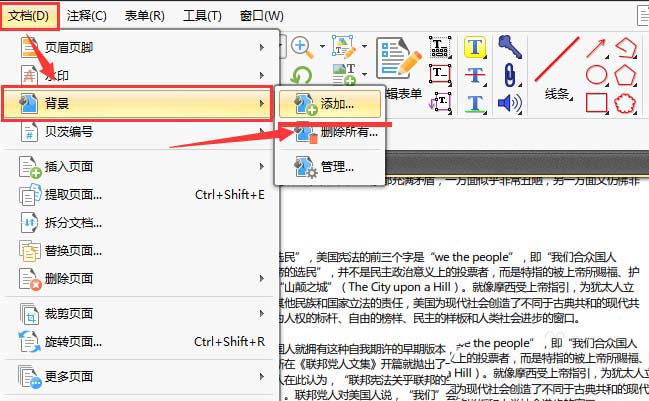The image size is (649, 401).
Task: Click 提取页面... menu item
Action: coord(141,194)
